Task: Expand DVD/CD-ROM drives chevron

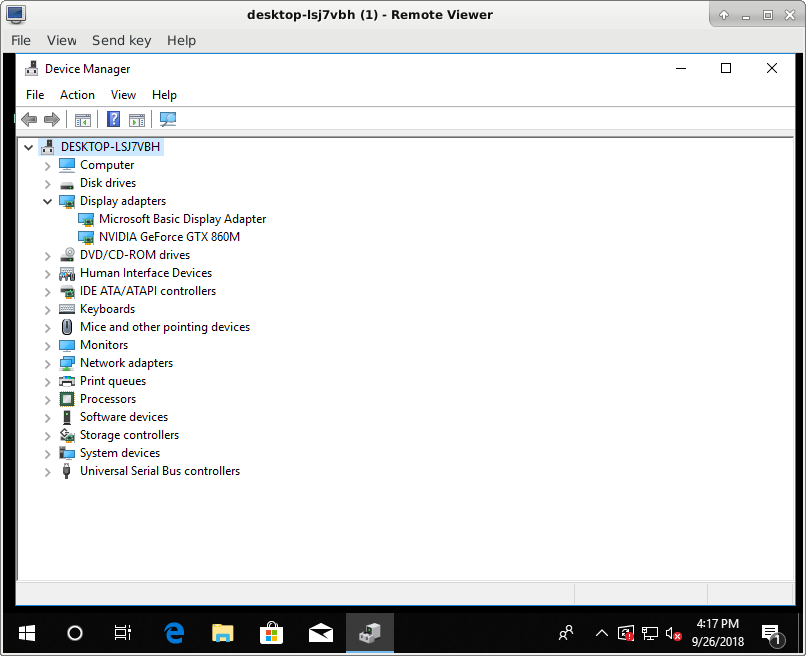Action: (47, 256)
